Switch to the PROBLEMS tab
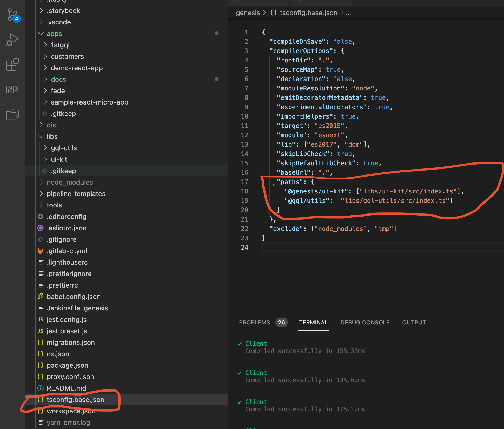Image resolution: width=504 pixels, height=429 pixels. point(254,322)
